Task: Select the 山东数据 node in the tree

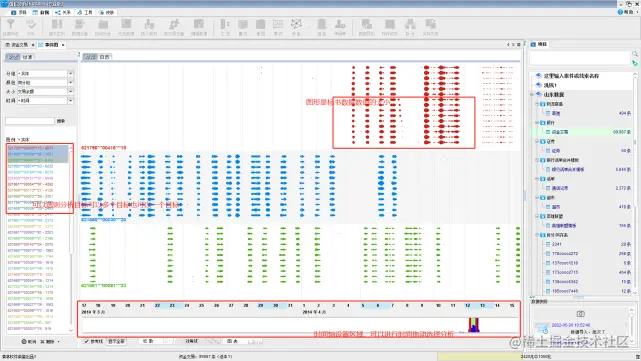Action: click(x=554, y=94)
